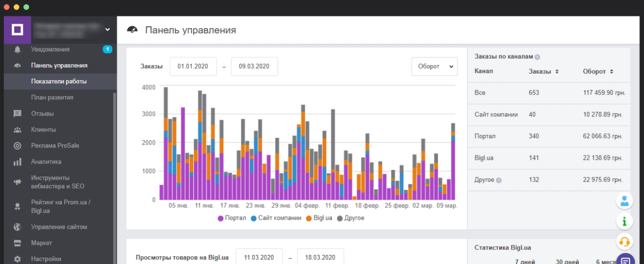Sort channels table by Заказы column

tap(543, 71)
